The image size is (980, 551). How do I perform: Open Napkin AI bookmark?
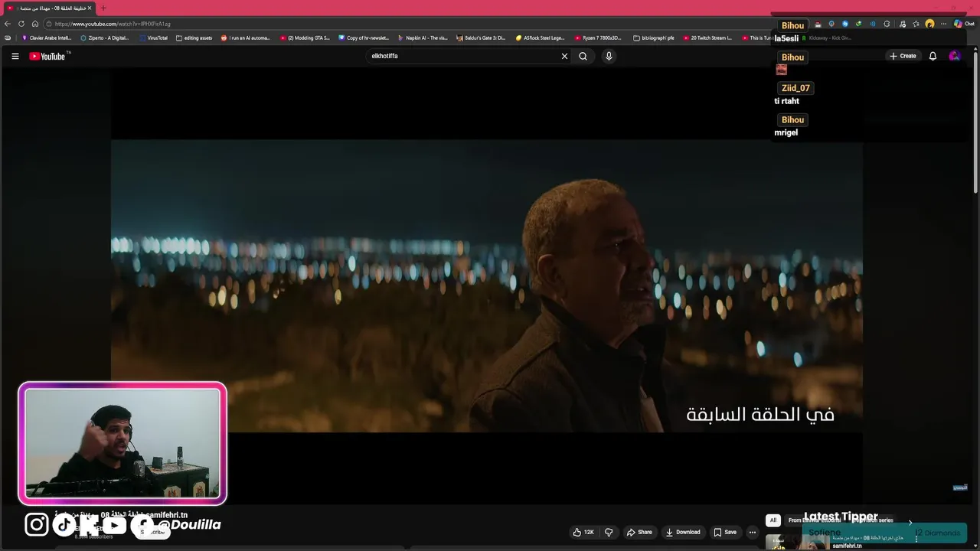(423, 37)
